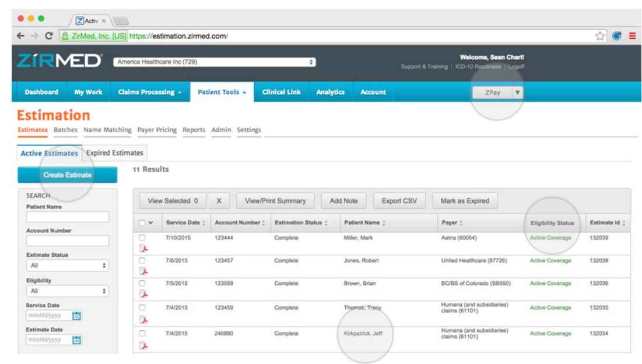Screen dimensions: 642x364
Task: Open Payer Pricing sub-navigation
Action: coord(157,130)
